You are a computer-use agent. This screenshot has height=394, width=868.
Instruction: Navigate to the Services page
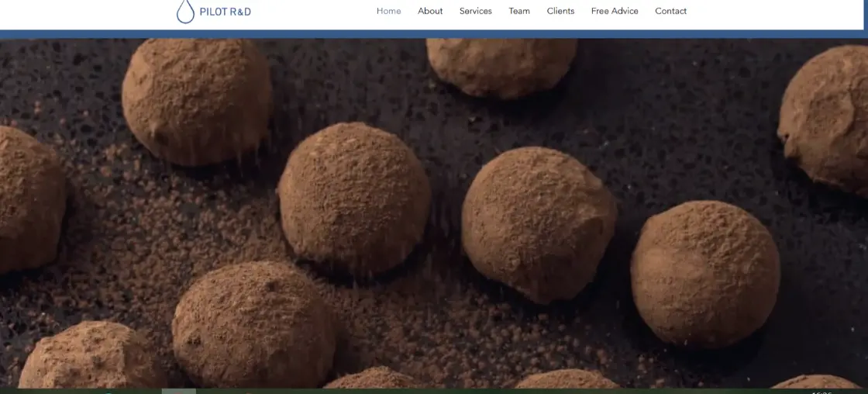[x=475, y=11]
